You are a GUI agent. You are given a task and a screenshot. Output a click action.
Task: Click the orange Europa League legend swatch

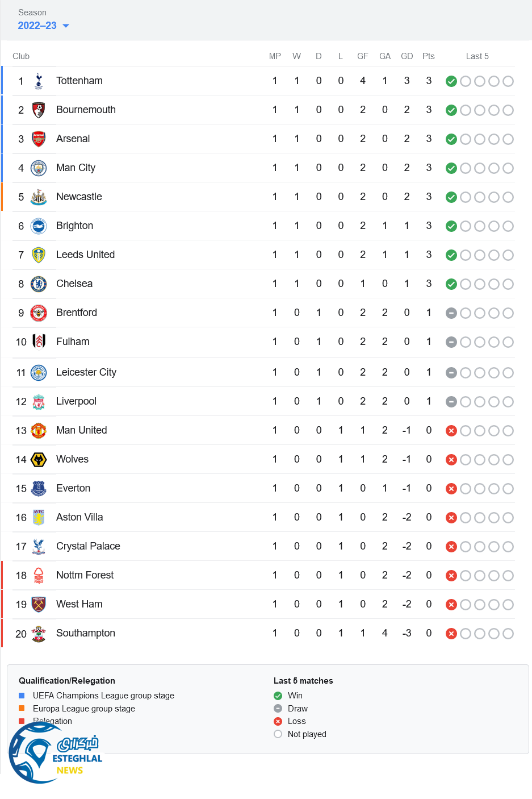22,708
